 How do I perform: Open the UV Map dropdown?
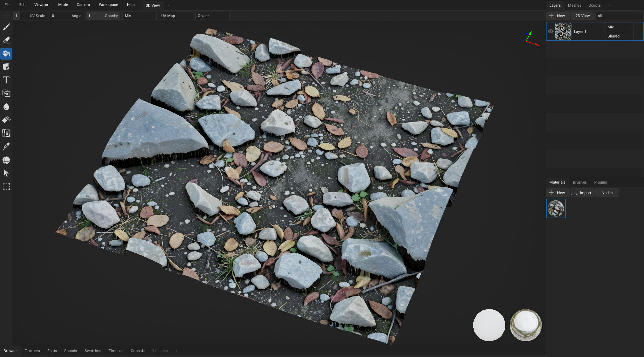click(x=176, y=16)
